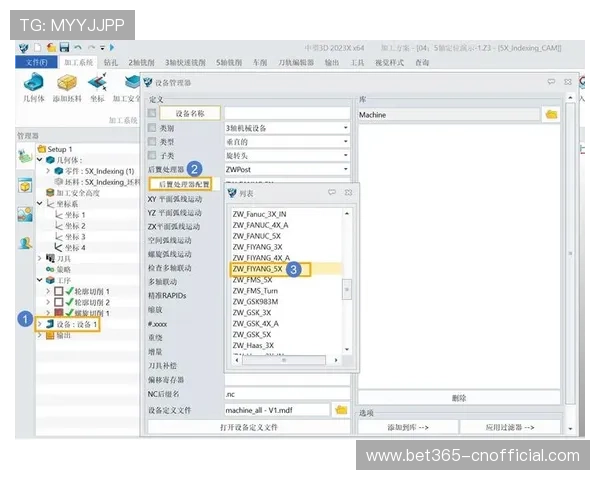Viewport: 600px width, 480px height.
Task: Click the 坯料: 5X_Indexing stock icon in tree
Action: pyautogui.click(x=59, y=181)
